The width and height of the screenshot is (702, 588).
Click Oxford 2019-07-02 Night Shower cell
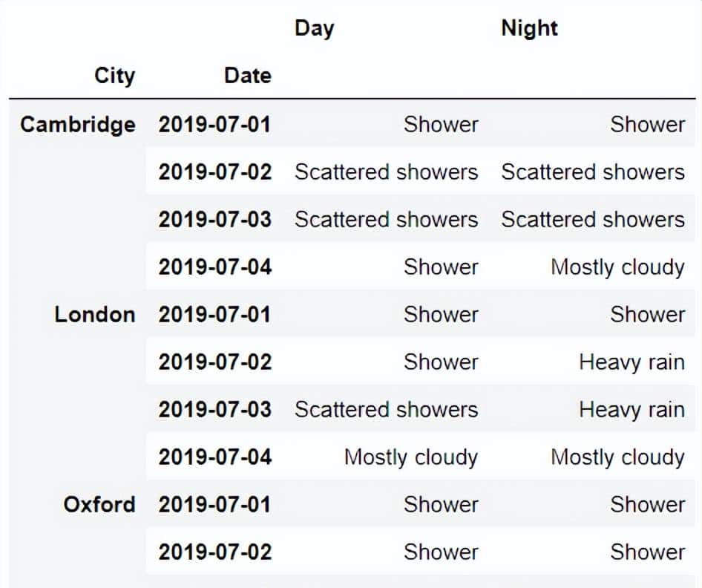pyautogui.click(x=647, y=552)
